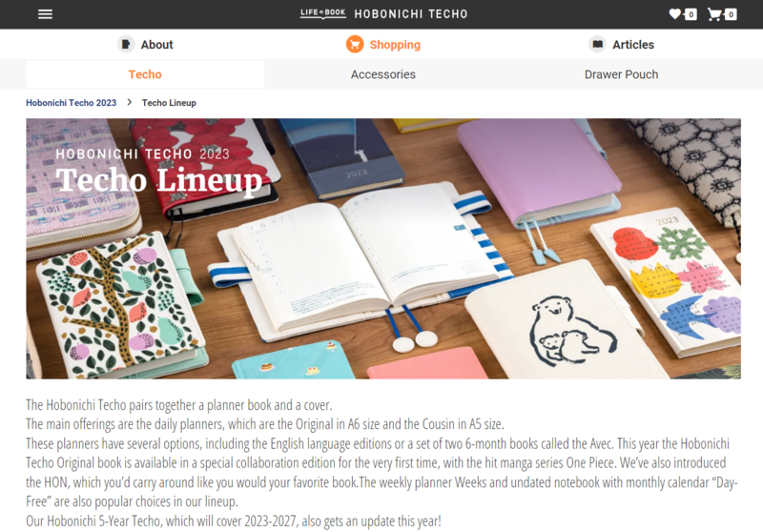This screenshot has height=532, width=763.
Task: Click the Techo Lineup breadcrumb text
Action: pyautogui.click(x=169, y=103)
